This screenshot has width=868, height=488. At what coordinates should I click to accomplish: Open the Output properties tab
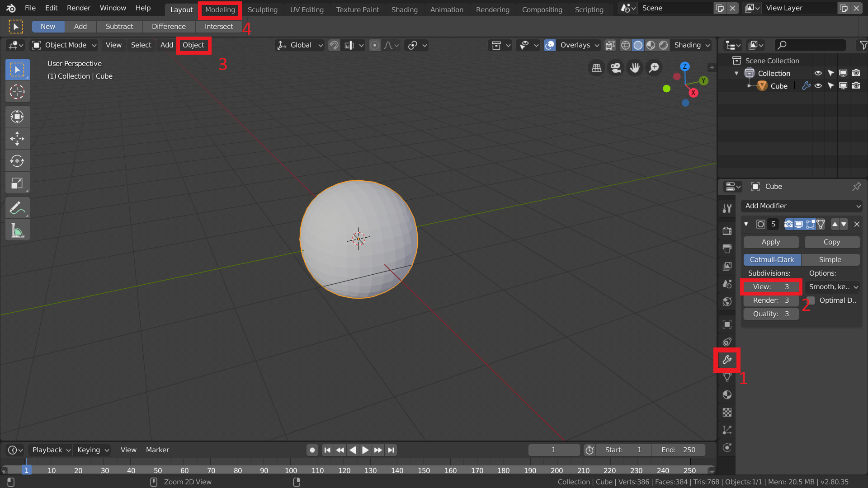[727, 249]
